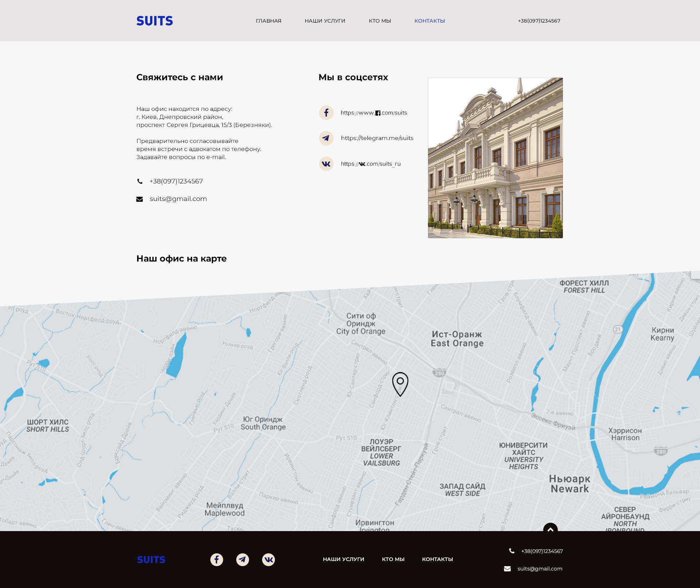Go to ГЛАВНАЯ in top navigation

[x=268, y=21]
